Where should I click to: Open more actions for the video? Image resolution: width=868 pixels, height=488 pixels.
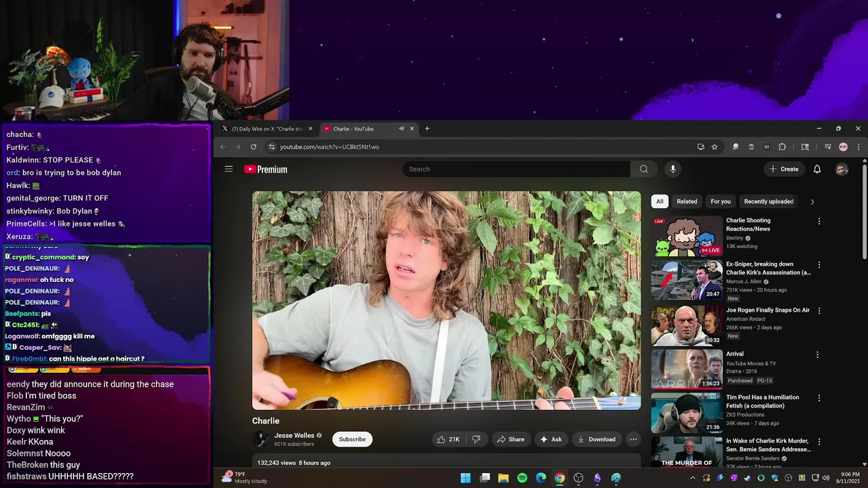coord(633,439)
